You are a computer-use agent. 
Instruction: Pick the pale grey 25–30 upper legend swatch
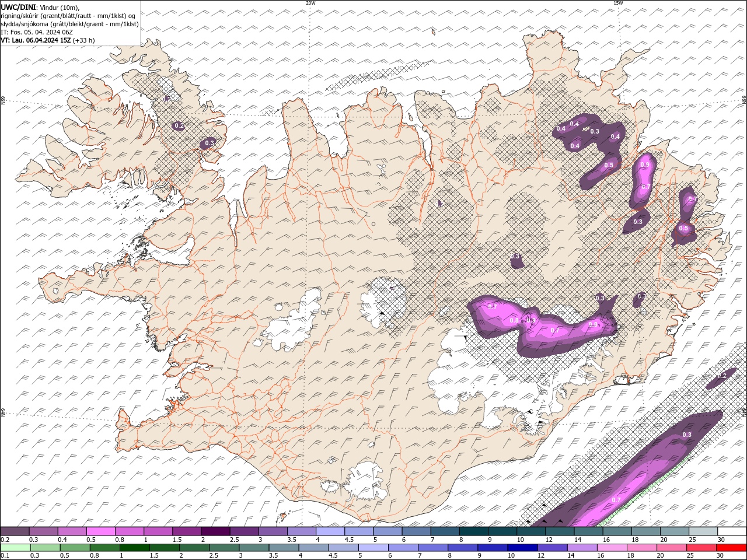703,531
